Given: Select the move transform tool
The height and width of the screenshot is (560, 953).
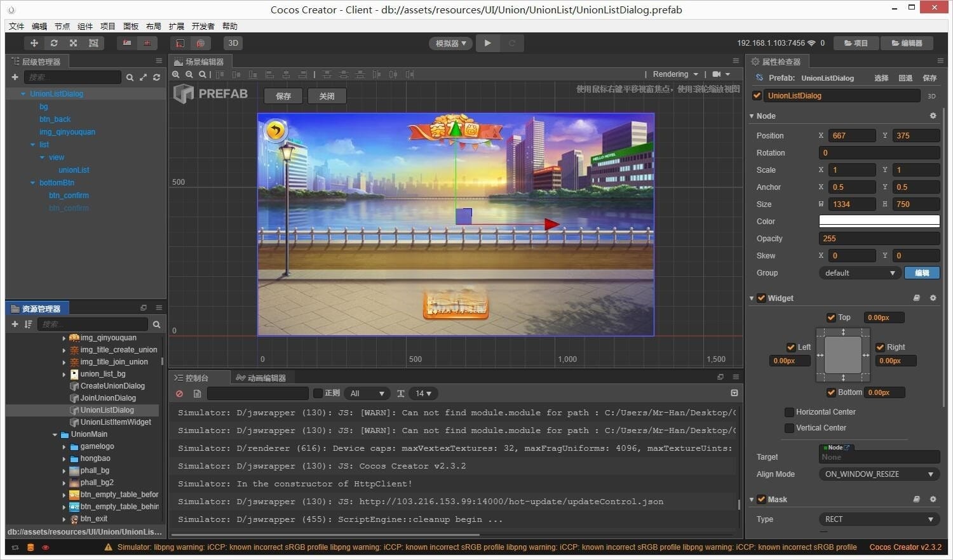Looking at the screenshot, I should pyautogui.click(x=34, y=43).
